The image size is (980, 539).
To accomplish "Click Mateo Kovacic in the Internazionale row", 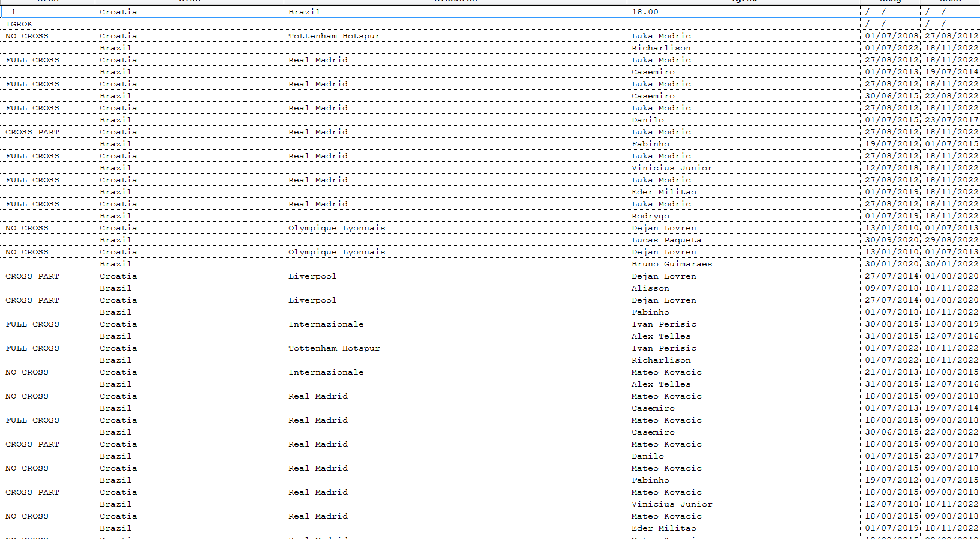I will [666, 372].
